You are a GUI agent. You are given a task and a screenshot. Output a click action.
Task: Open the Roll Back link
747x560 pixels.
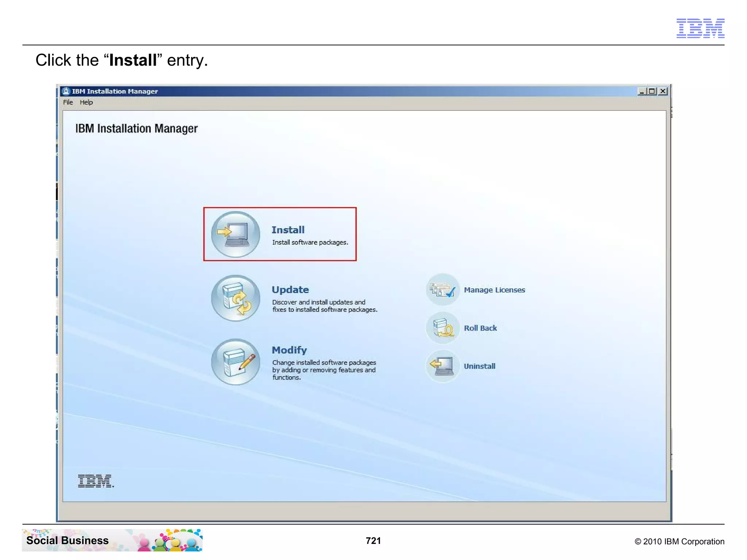coord(480,328)
